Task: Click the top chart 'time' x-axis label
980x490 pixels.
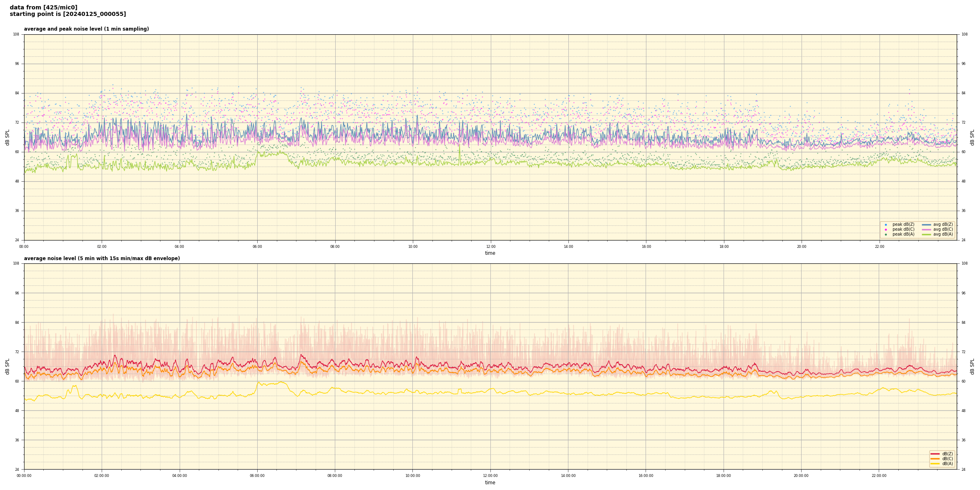Action: [x=490, y=253]
